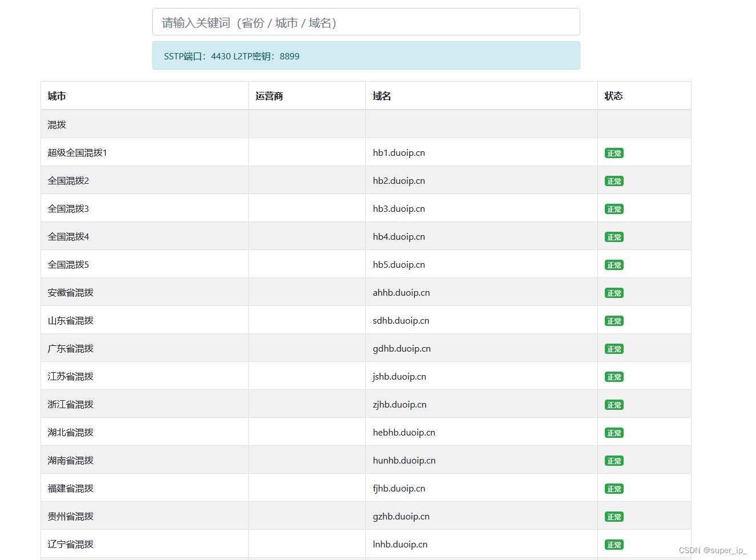
Task: Select the 湖北省混拨 city cell
Action: 144,432
